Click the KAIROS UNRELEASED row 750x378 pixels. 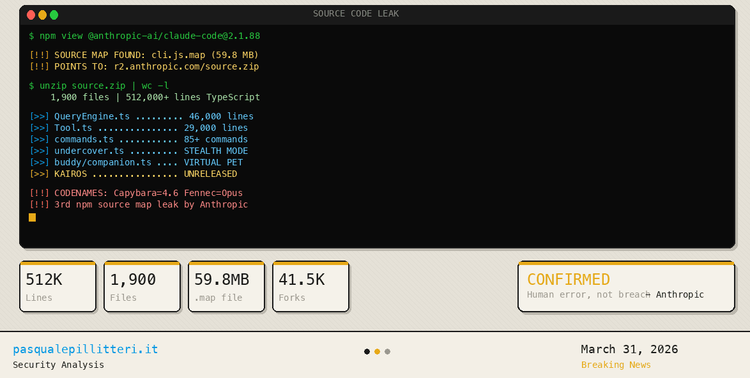coord(133,174)
